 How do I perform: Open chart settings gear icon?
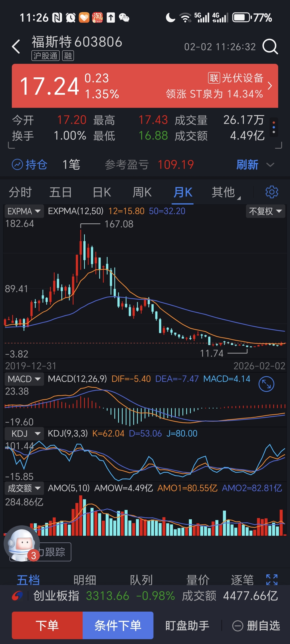[x=272, y=192]
